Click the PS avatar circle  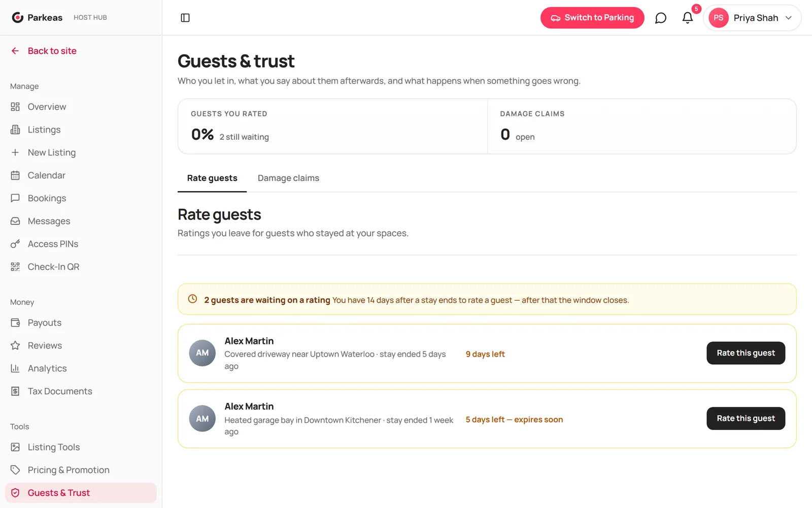(719, 18)
